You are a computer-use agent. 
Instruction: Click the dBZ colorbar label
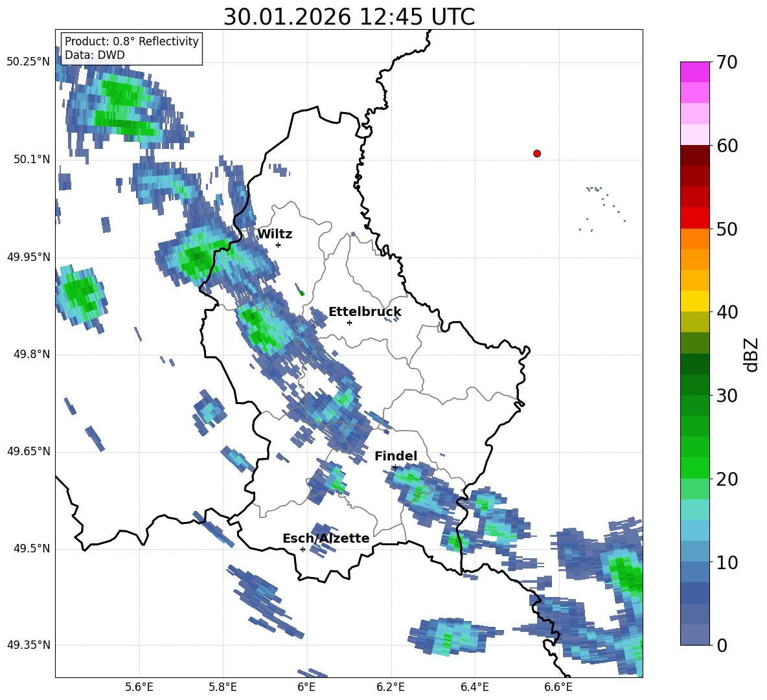coord(750,355)
